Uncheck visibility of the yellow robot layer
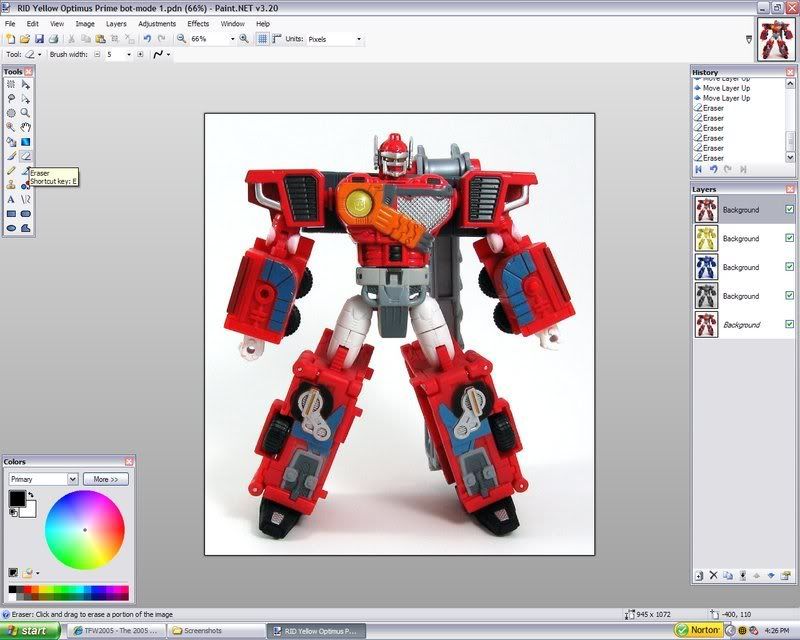Image resolution: width=800 pixels, height=640 pixels. [x=789, y=238]
